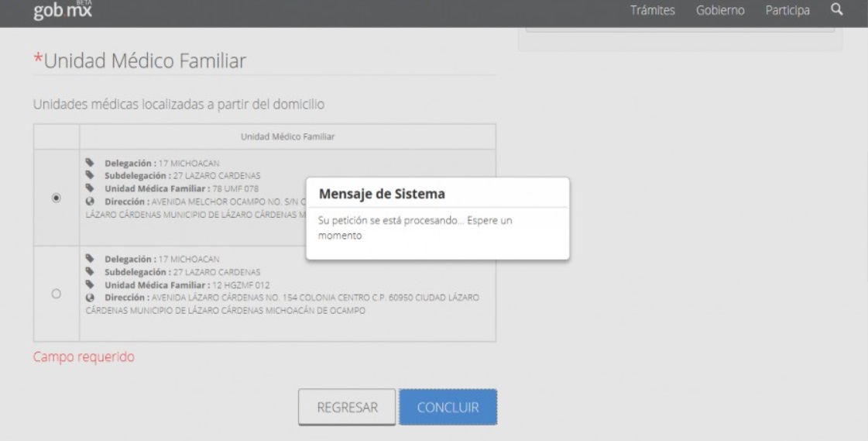The width and height of the screenshot is (868, 441).
Task: Click tag icon beside 78 UMF 078
Action: click(x=90, y=186)
